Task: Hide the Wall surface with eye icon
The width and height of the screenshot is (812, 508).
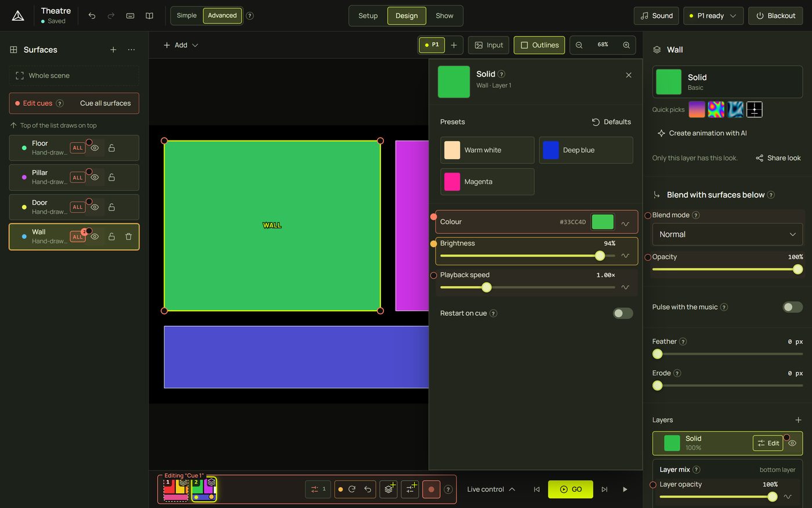Action: tap(95, 236)
